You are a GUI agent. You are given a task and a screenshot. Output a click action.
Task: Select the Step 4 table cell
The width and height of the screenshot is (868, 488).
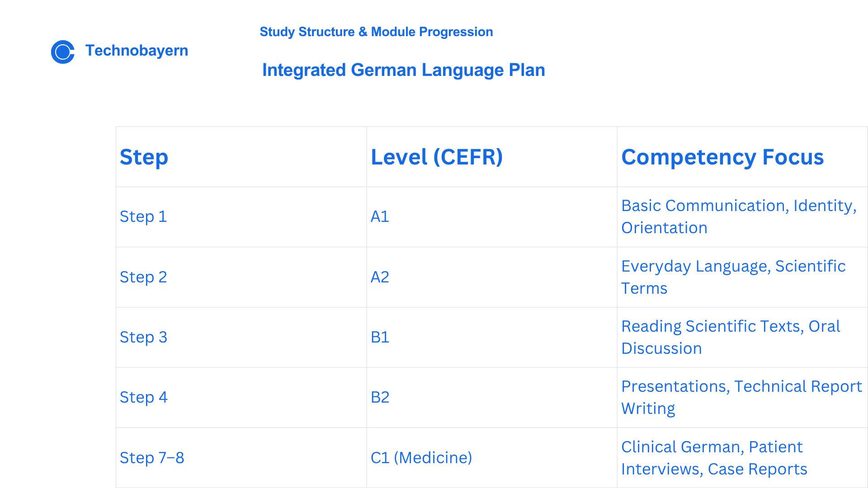(x=241, y=398)
